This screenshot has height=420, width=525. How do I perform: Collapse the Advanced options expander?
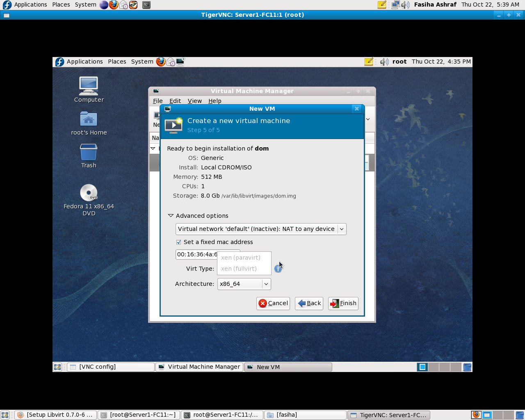pyautogui.click(x=171, y=216)
